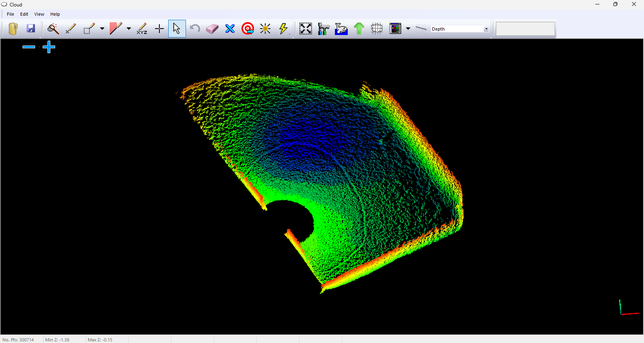Open the View menu
This screenshot has height=343, width=644.
click(x=39, y=14)
